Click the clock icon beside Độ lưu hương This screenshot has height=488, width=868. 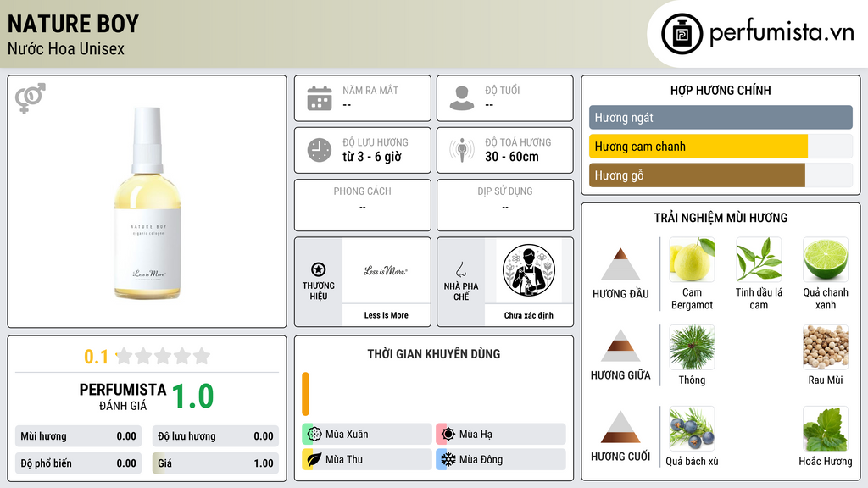point(320,150)
